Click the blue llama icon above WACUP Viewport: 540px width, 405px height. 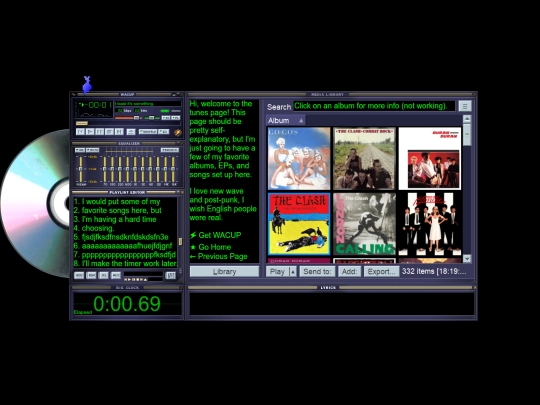[x=87, y=85]
